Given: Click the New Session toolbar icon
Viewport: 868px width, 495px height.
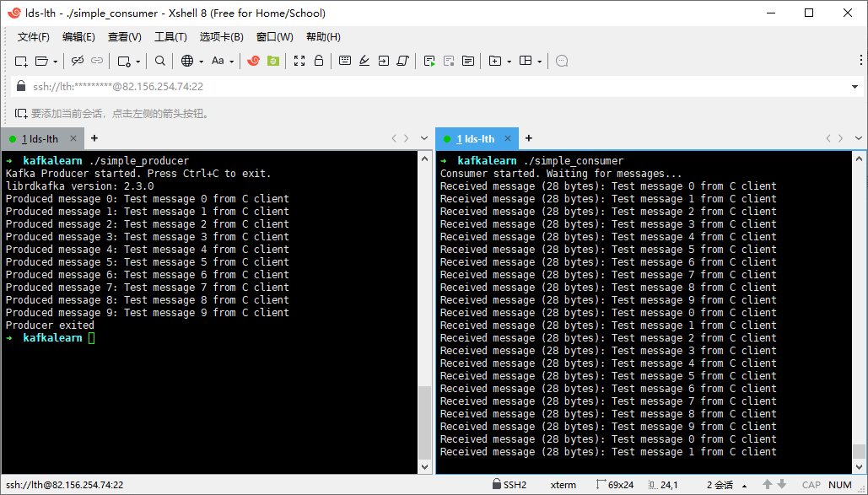Looking at the screenshot, I should pyautogui.click(x=21, y=61).
